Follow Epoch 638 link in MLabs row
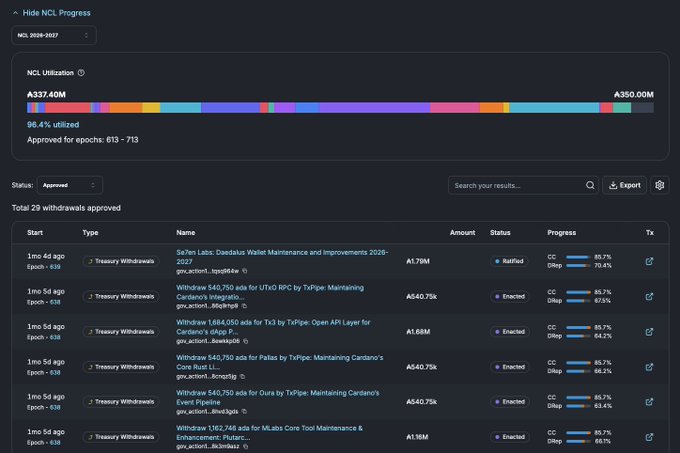Image resolution: width=680 pixels, height=453 pixels. point(55,443)
